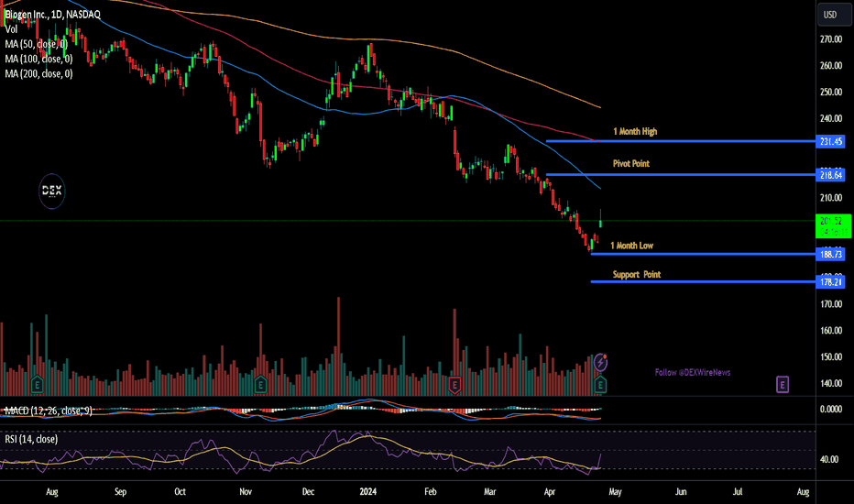Select the blue 1 Month Low horizontal line
The width and height of the screenshot is (854, 504).
[703, 254]
